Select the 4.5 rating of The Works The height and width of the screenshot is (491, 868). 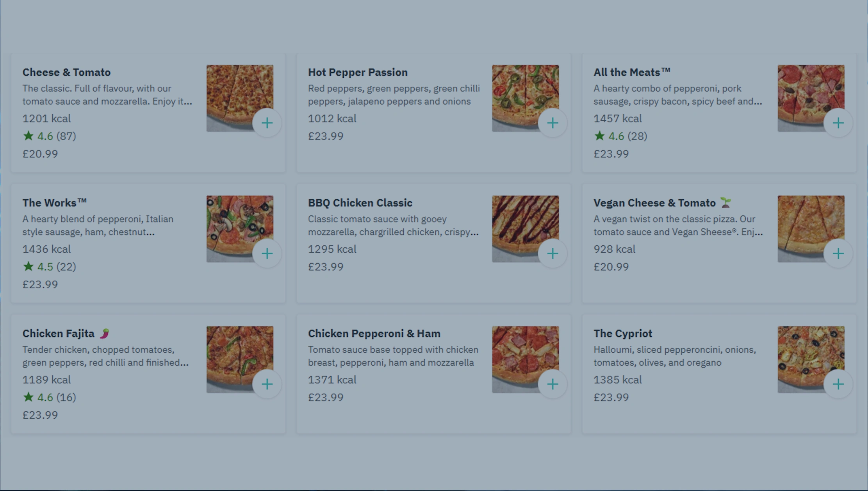(x=49, y=267)
